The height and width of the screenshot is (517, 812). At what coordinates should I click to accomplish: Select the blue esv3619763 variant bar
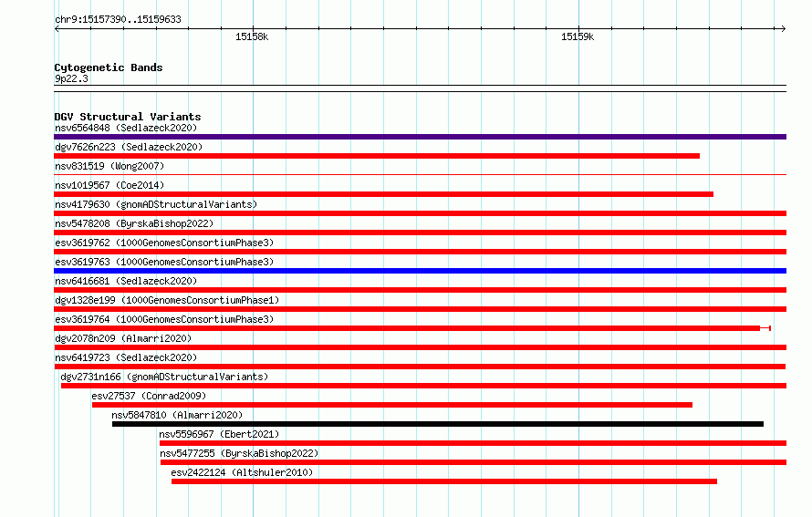pyautogui.click(x=420, y=271)
